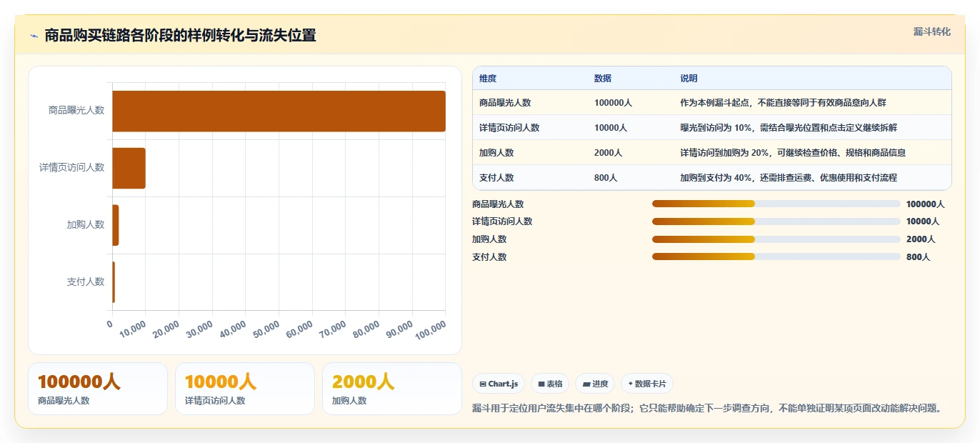Image resolution: width=980 pixels, height=443 pixels.
Task: Click the 10000人 value beside the progress bar
Action: point(923,221)
